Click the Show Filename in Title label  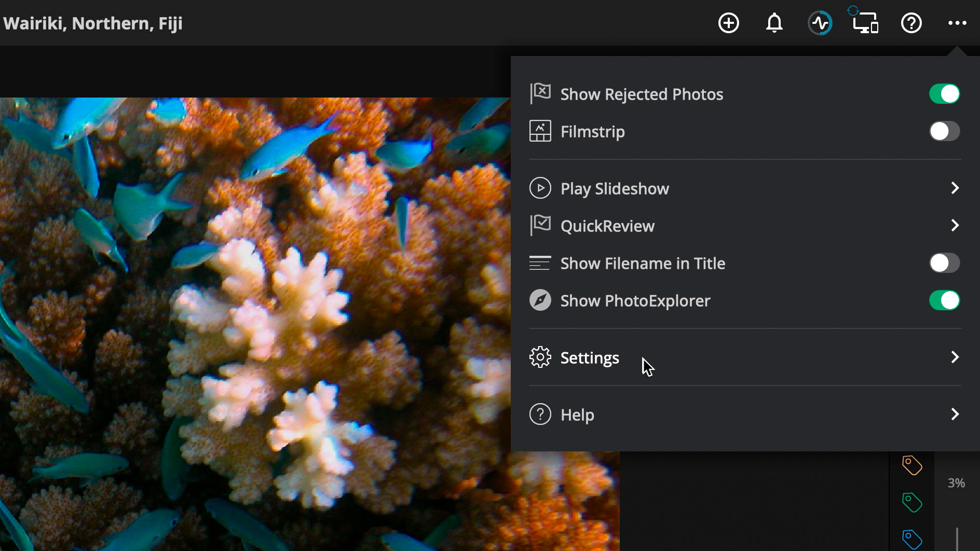click(643, 264)
